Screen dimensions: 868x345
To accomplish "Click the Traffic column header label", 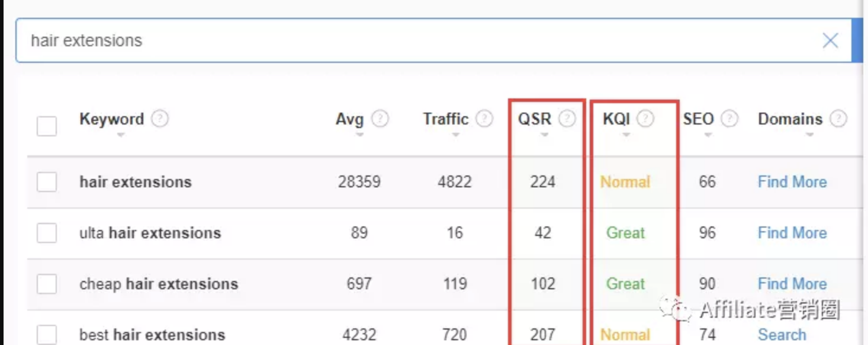I will click(x=445, y=119).
